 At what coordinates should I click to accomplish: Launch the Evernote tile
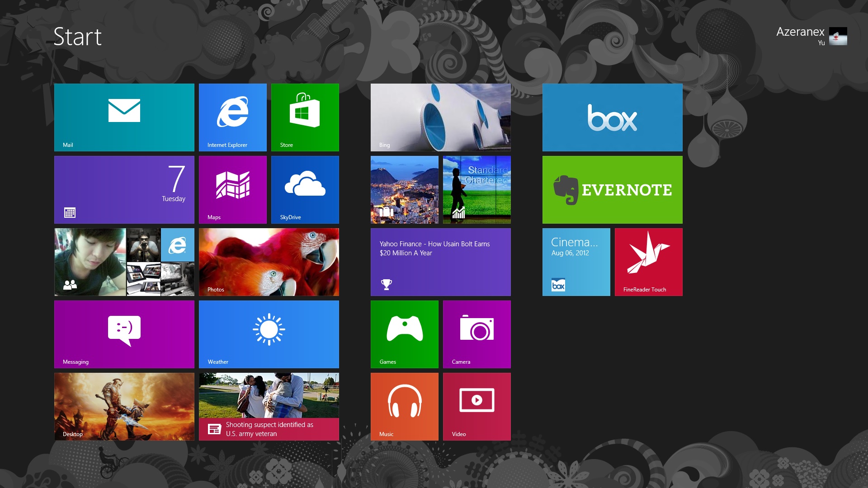(612, 189)
